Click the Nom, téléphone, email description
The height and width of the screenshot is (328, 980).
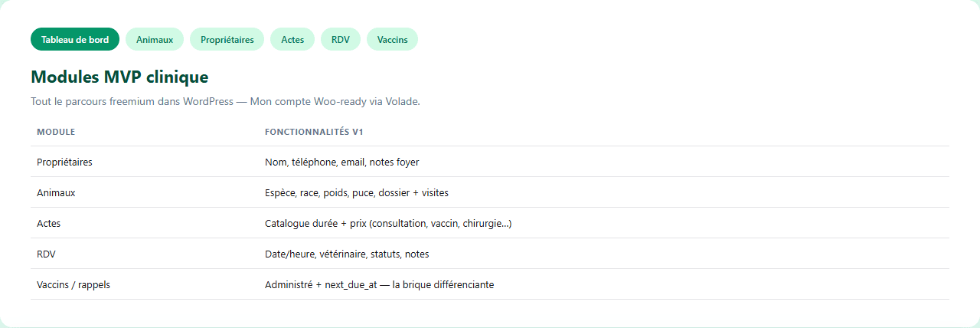(342, 162)
